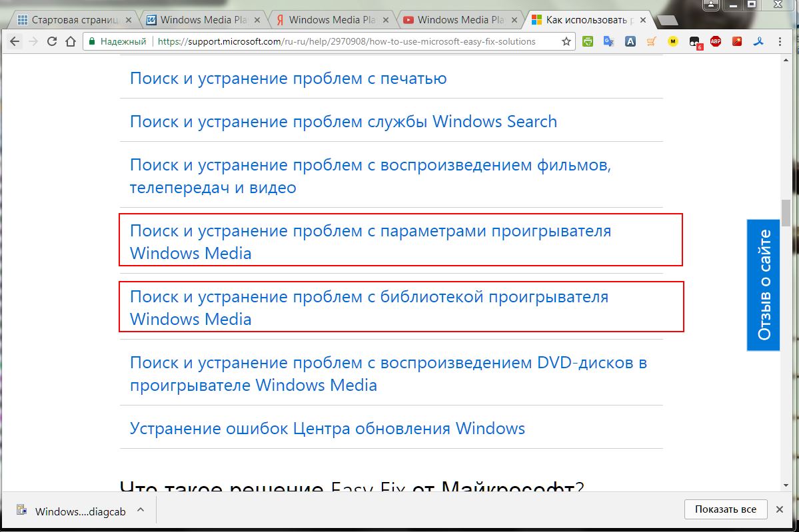799x532 pixels.
Task: Open the browser home page
Action: click(71, 41)
